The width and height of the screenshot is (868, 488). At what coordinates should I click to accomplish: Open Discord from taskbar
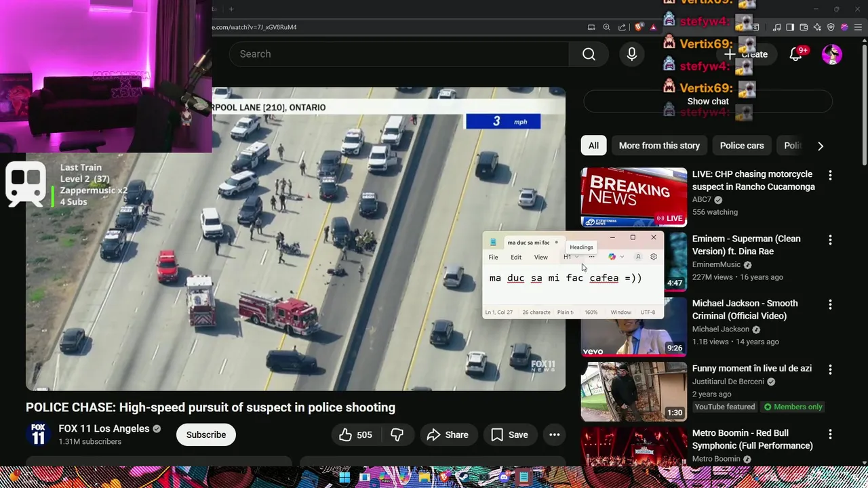503,477
